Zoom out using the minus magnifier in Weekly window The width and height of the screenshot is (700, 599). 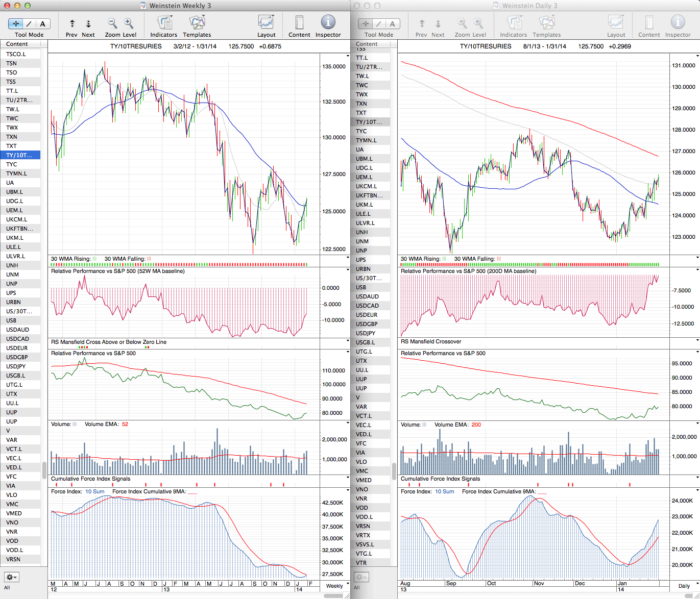112,23
